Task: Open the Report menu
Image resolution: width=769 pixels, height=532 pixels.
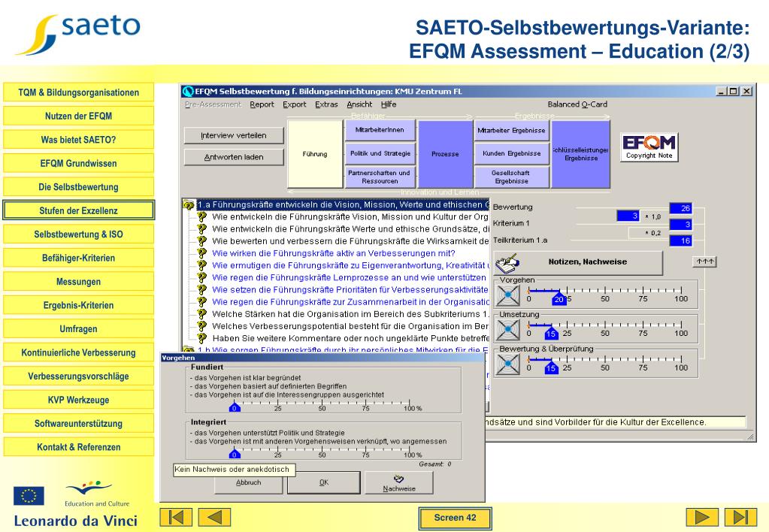Action: click(x=262, y=104)
